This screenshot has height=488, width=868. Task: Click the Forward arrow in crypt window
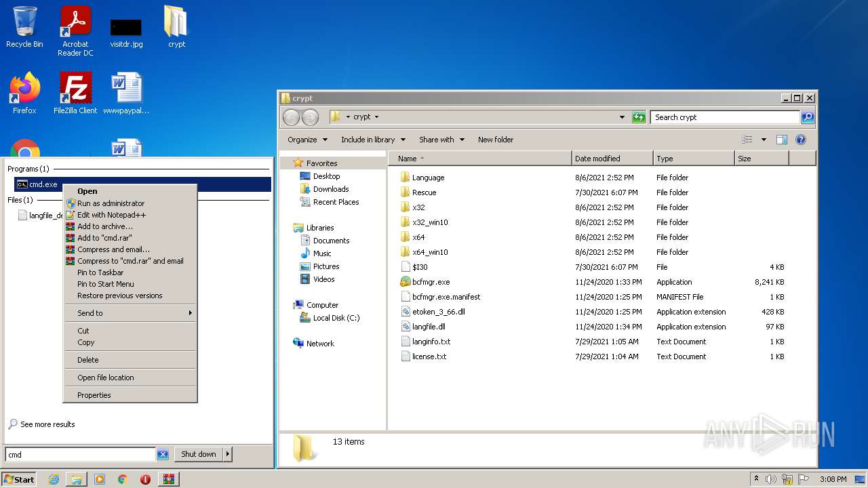pyautogui.click(x=310, y=117)
